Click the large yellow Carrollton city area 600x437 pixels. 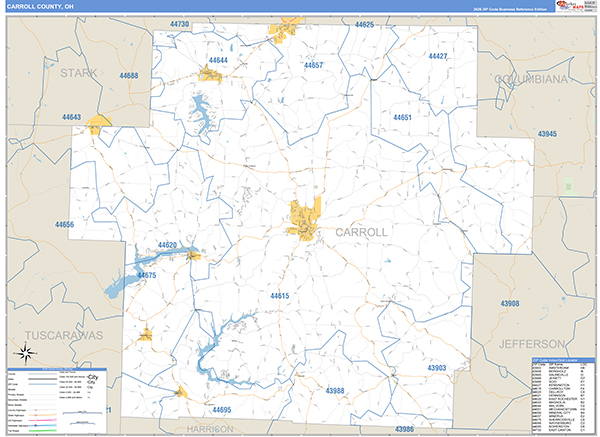pos(305,220)
